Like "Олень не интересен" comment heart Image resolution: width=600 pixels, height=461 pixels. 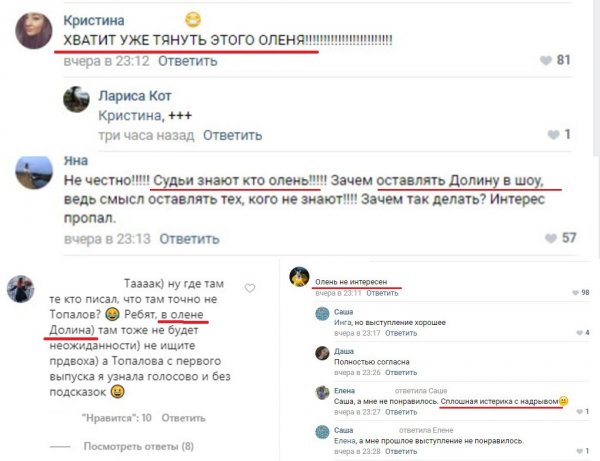575,293
